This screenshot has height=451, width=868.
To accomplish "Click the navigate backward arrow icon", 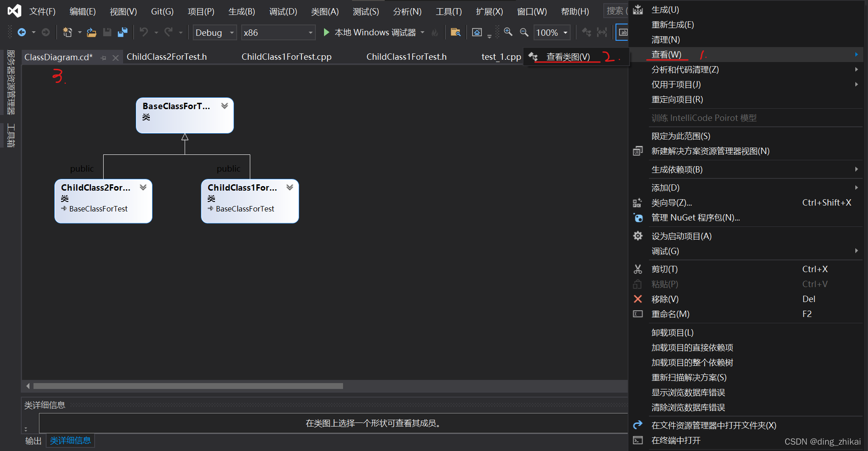I will pyautogui.click(x=22, y=32).
